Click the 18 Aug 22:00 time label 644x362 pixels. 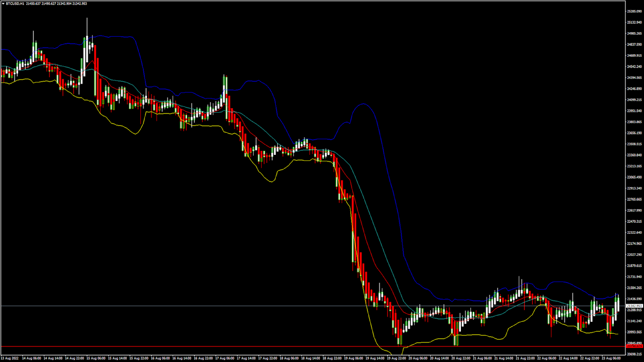point(332,358)
